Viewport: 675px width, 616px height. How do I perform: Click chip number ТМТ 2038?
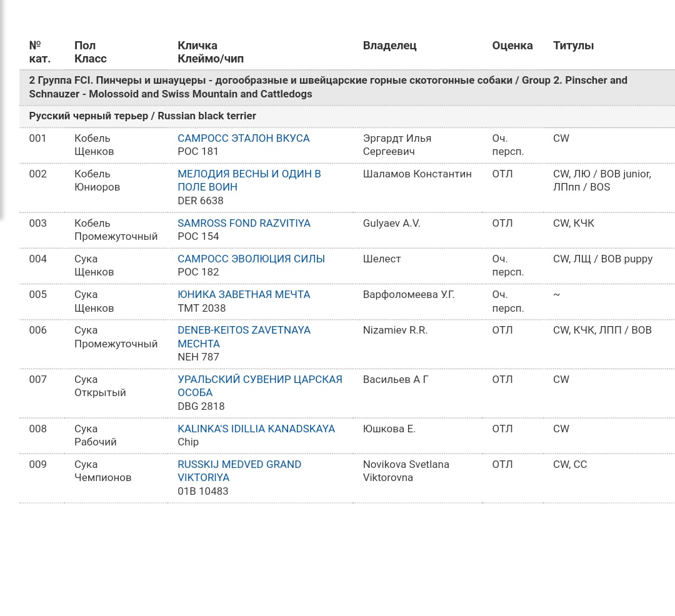click(201, 308)
